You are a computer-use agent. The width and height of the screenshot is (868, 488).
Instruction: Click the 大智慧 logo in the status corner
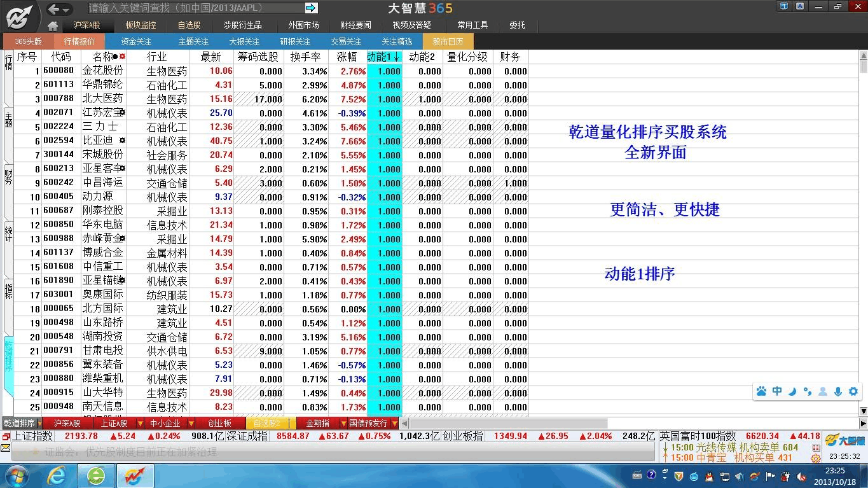[x=844, y=440]
